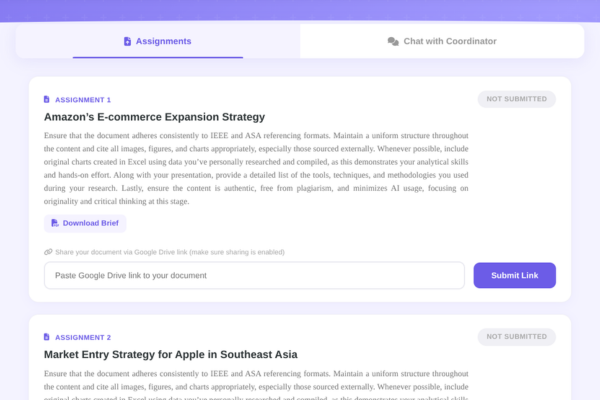Click the Submit Link button
Viewport: 600px width, 400px height.
[x=514, y=275]
